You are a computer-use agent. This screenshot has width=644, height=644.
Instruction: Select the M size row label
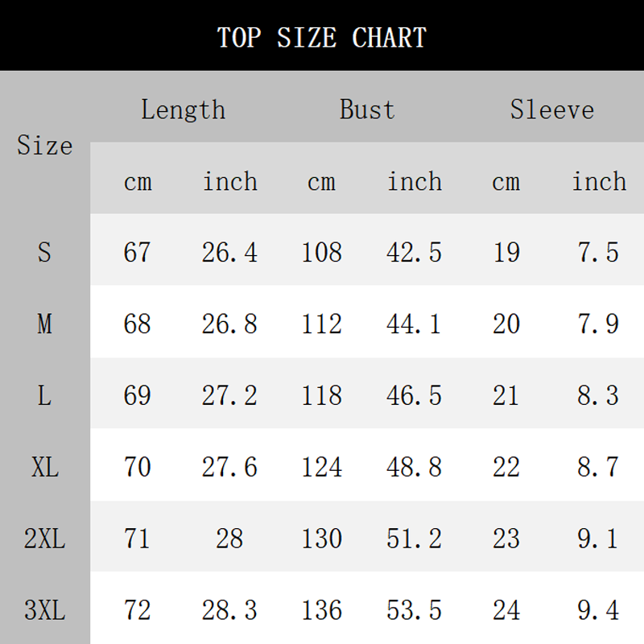click(44, 324)
